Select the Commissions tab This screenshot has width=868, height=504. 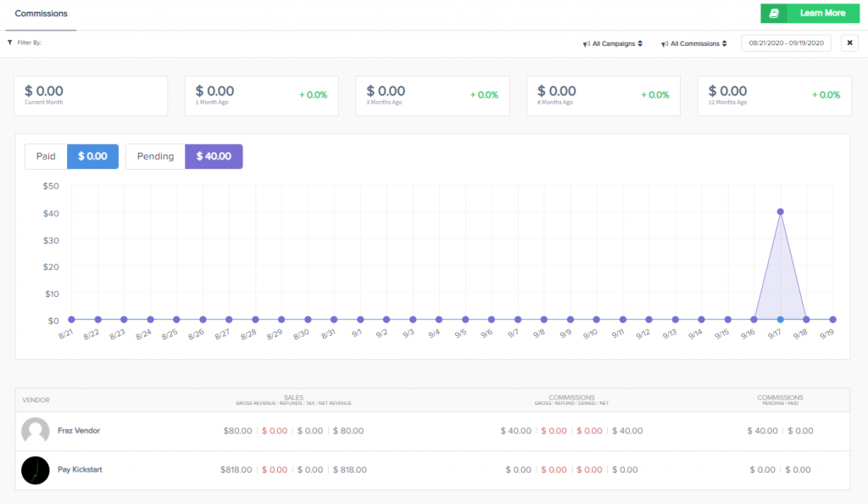coord(41,14)
